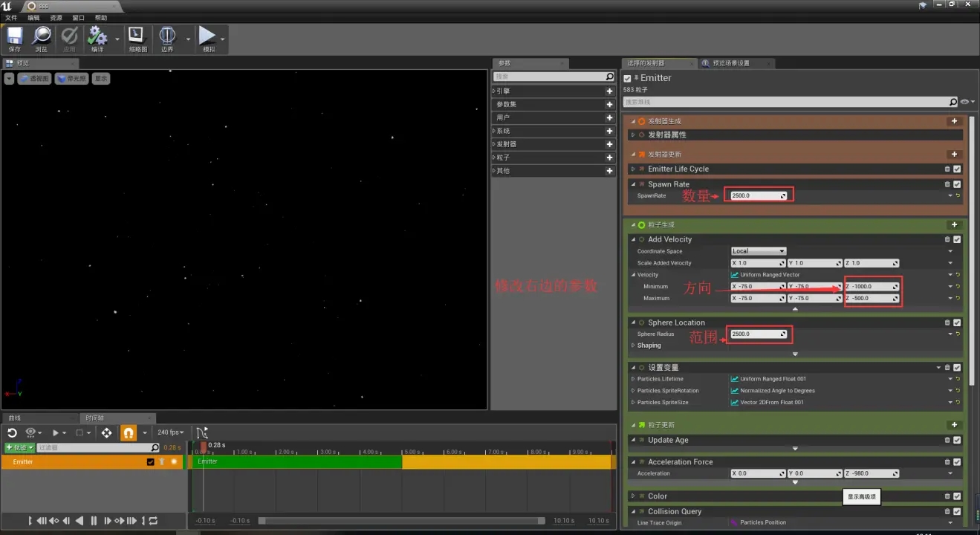
Task: Disable the Emitter Life Cycle module checkbox
Action: pyautogui.click(x=957, y=169)
